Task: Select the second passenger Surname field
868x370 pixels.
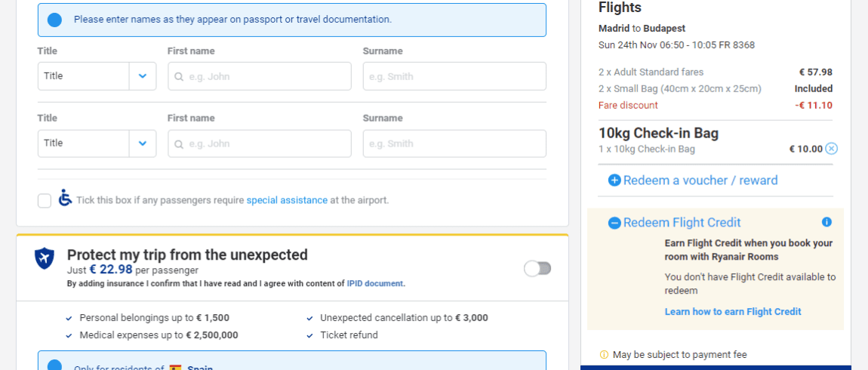Action: tap(454, 143)
